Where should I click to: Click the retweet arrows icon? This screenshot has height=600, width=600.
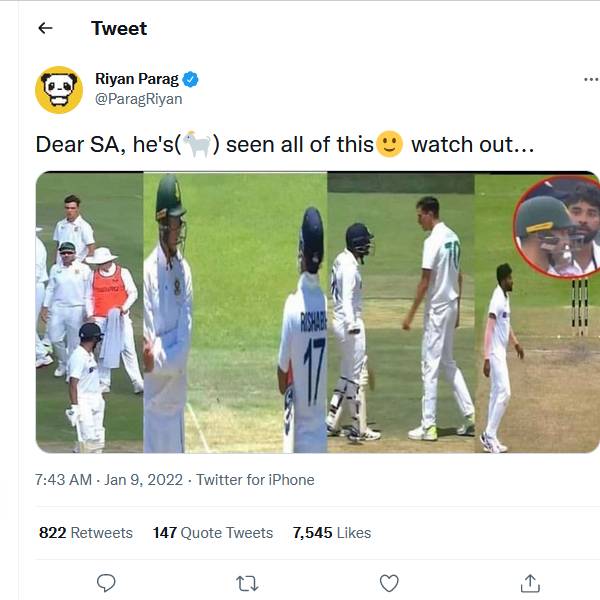247,583
